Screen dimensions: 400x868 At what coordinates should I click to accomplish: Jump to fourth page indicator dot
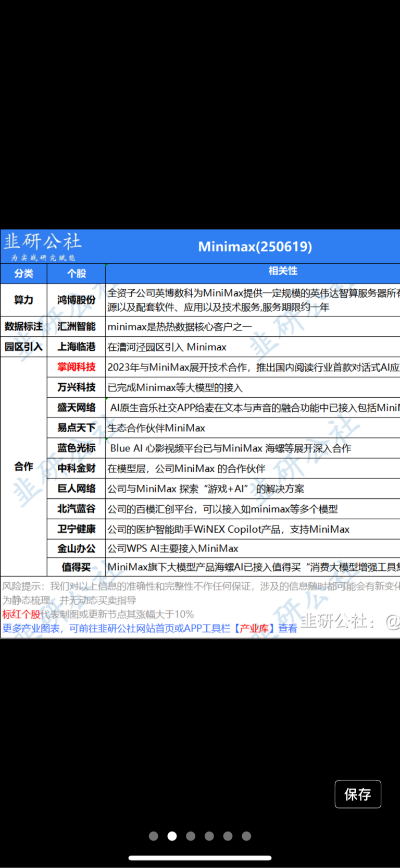[x=209, y=836]
